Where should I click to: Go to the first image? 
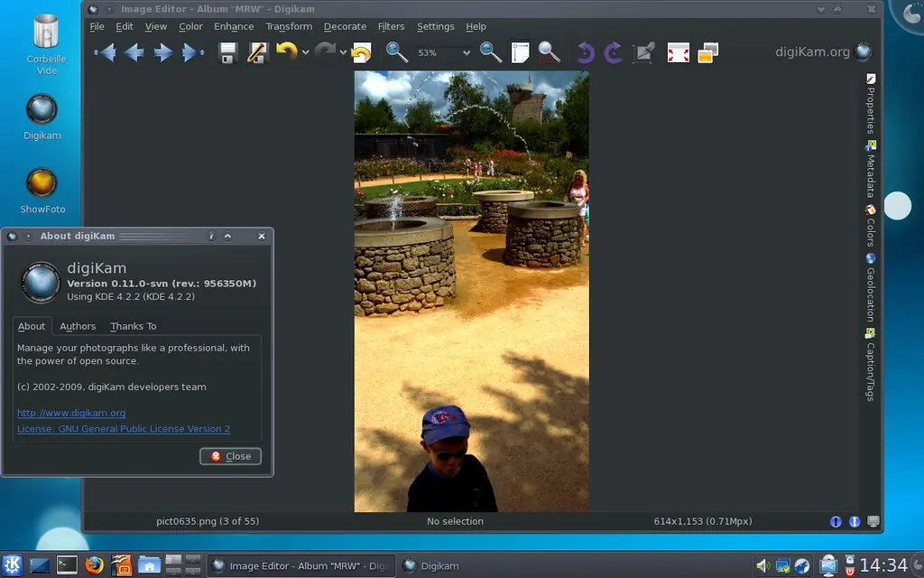105,52
